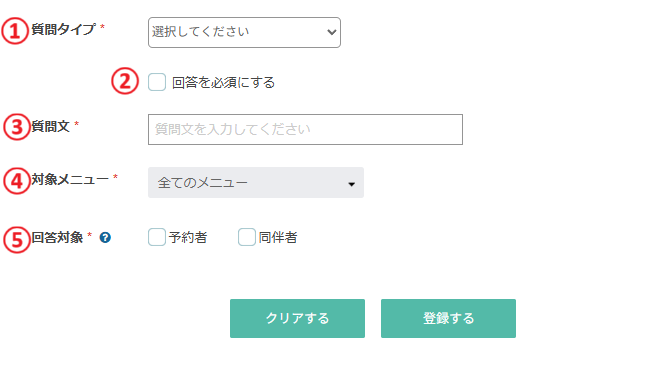
Task: Click the 同伴者 label text
Action: 278,237
